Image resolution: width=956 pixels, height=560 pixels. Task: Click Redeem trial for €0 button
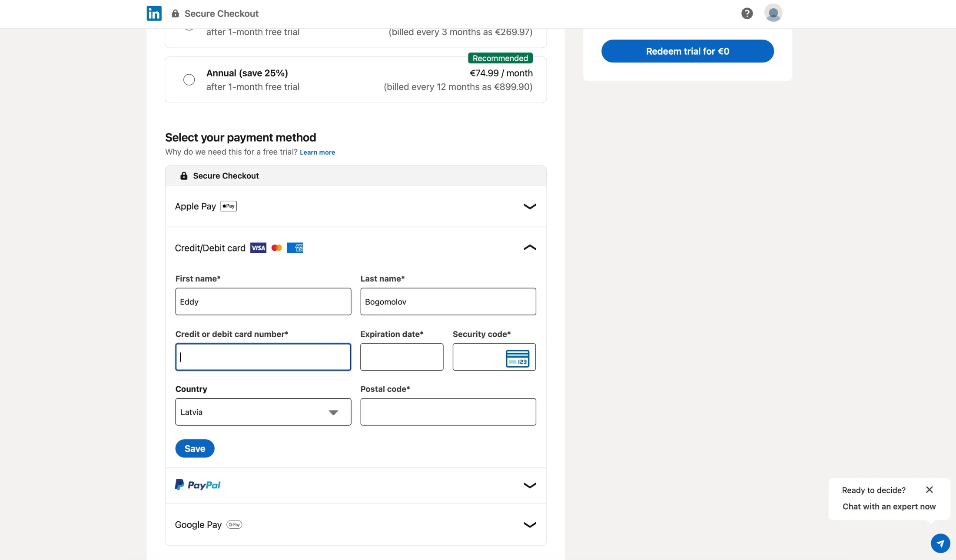pyautogui.click(x=687, y=51)
